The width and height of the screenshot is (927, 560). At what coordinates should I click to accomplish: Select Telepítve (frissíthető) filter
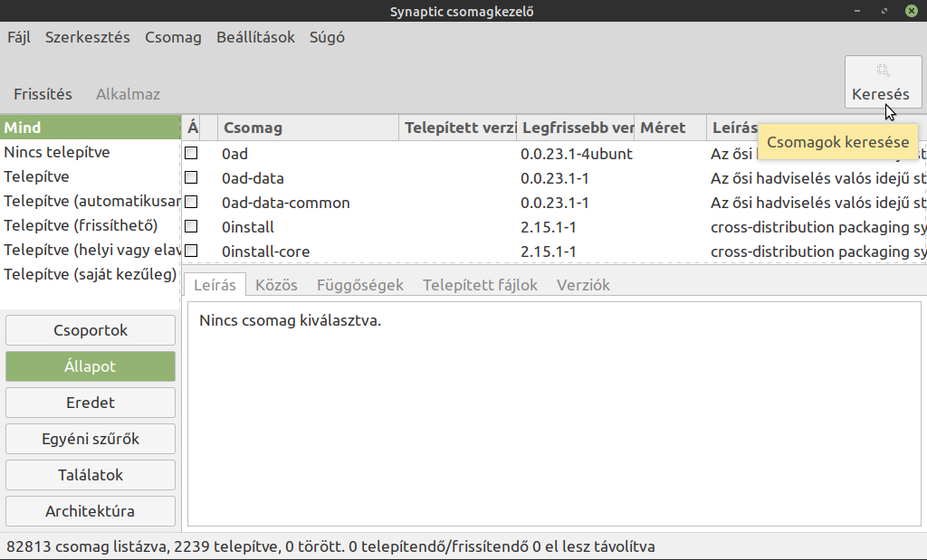tap(90, 225)
